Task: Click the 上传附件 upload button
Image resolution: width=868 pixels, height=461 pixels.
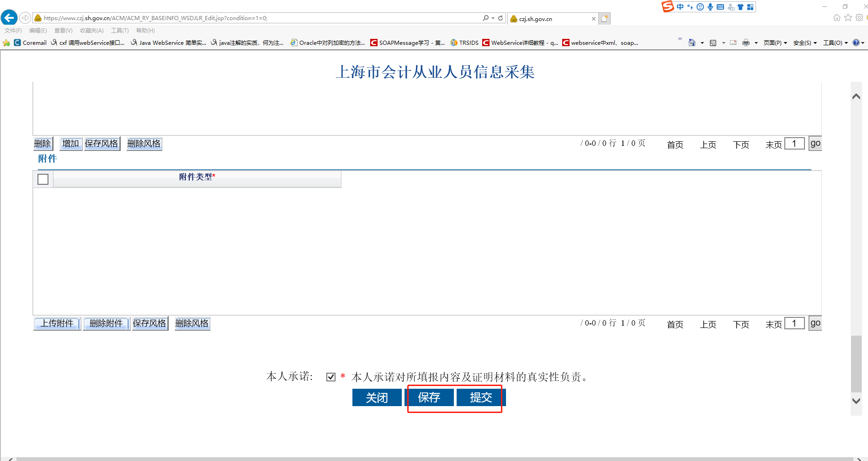Action: coord(57,323)
